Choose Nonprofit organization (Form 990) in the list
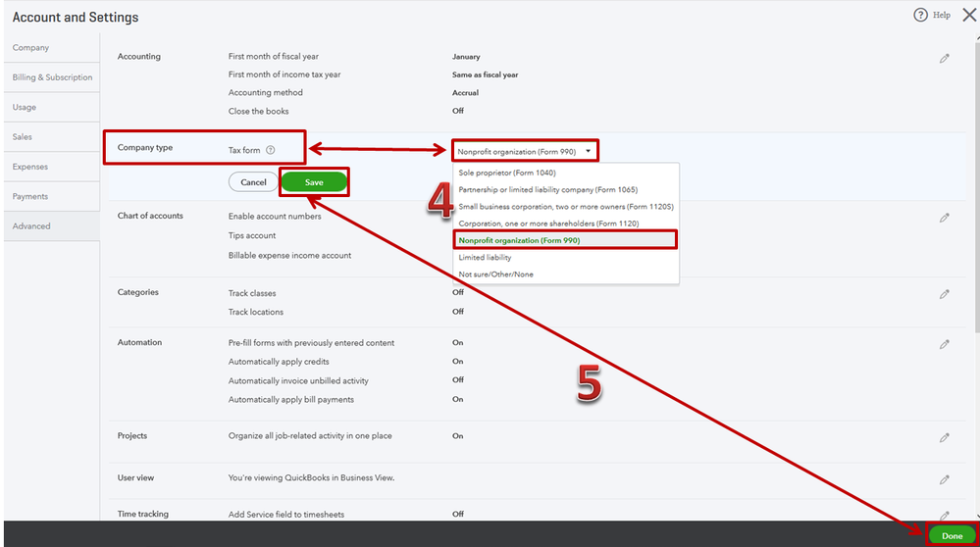The width and height of the screenshot is (980, 547). [565, 240]
